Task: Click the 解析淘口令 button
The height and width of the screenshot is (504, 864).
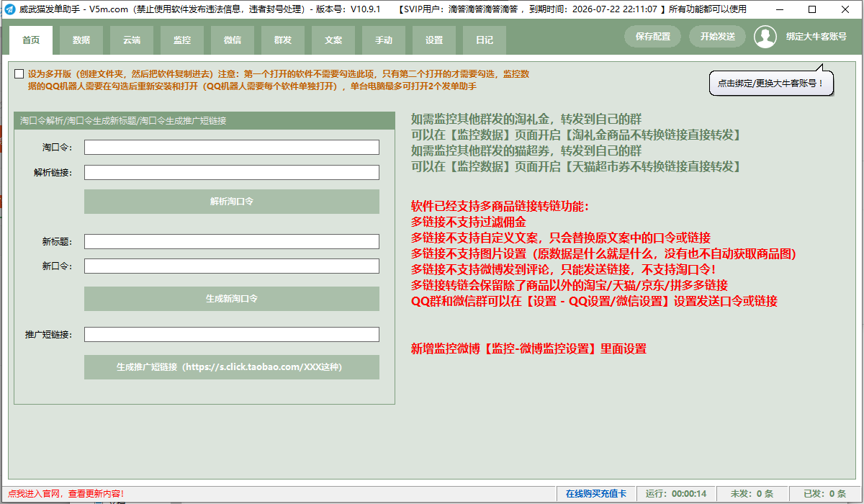Action: [231, 202]
